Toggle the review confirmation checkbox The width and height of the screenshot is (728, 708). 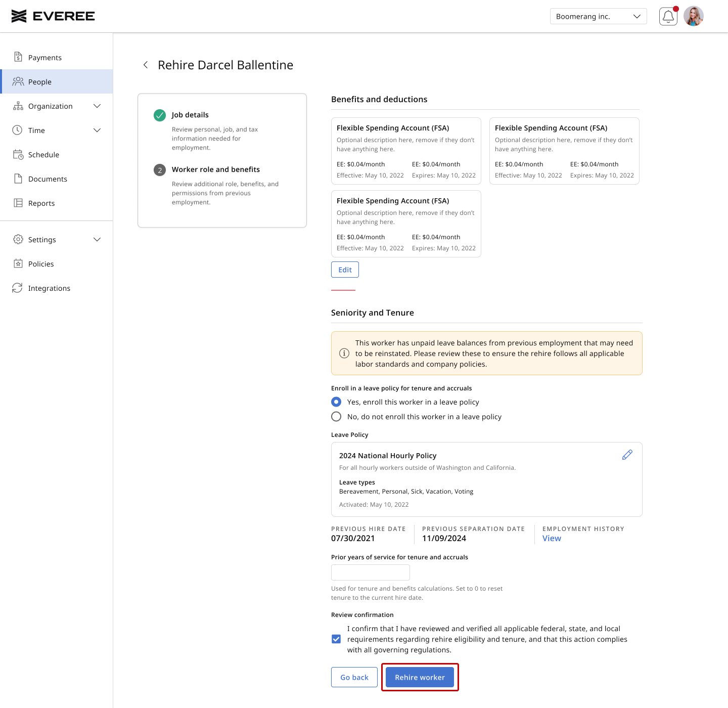click(336, 639)
